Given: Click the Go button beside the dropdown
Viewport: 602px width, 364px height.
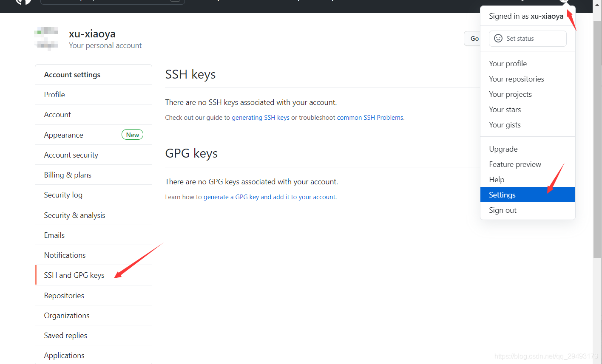Looking at the screenshot, I should [472, 38].
